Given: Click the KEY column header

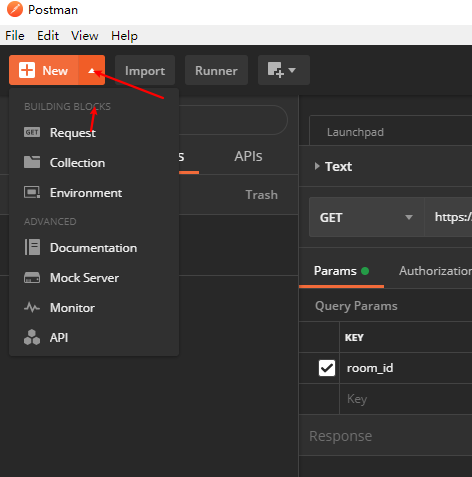Looking at the screenshot, I should tap(354, 337).
